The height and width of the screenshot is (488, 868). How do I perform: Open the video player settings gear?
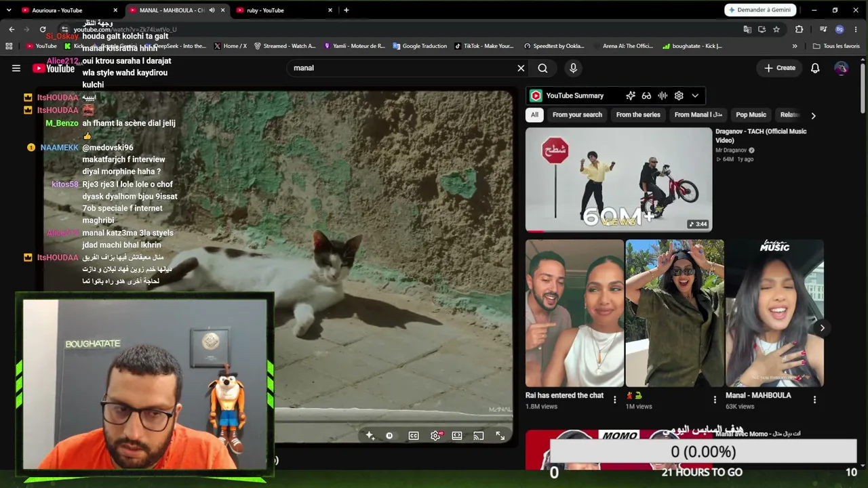tap(435, 436)
